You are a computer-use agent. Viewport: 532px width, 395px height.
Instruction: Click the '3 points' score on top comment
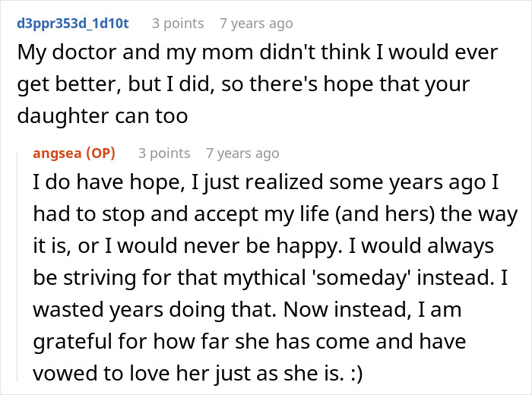(x=178, y=24)
